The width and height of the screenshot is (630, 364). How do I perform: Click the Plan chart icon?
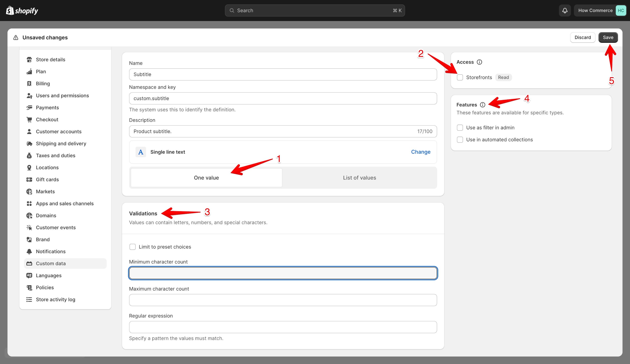pos(29,71)
